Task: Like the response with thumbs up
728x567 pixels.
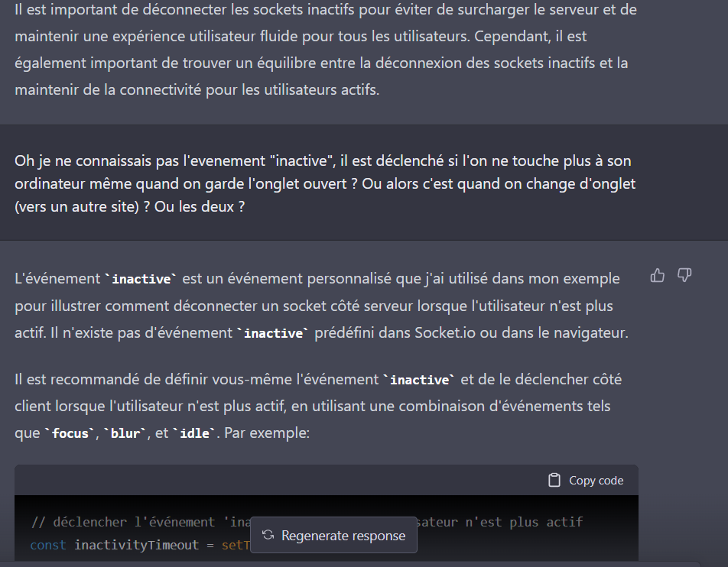Action: coord(657,275)
